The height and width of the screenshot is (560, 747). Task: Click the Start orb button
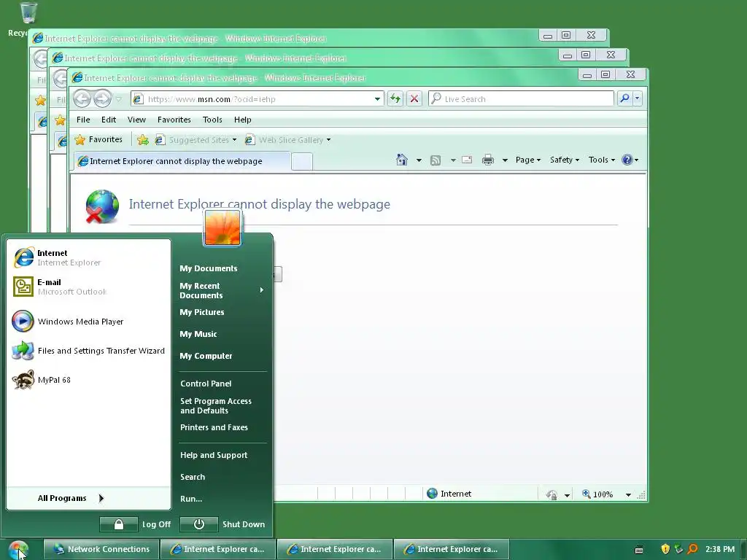click(x=18, y=550)
